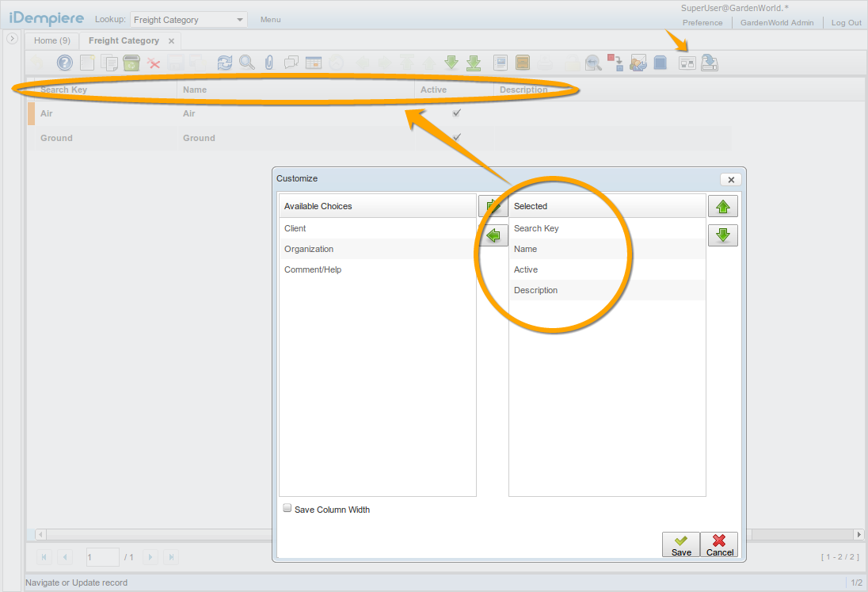Open the Menu link in header

pyautogui.click(x=270, y=20)
